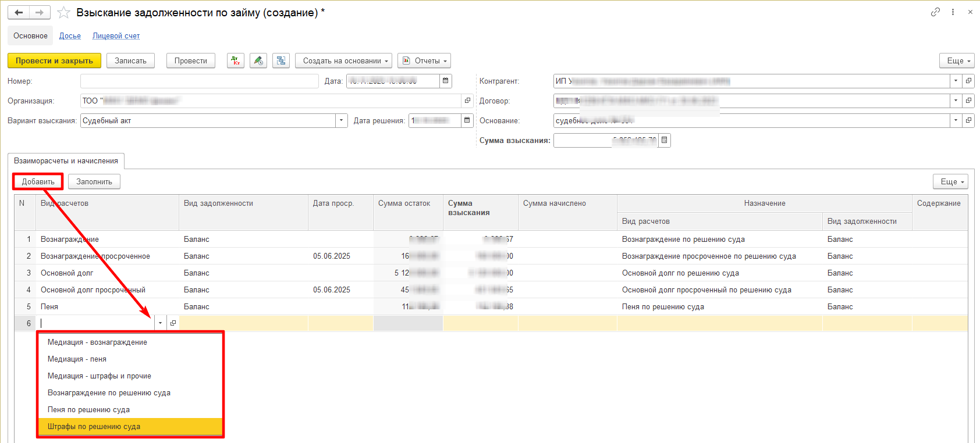Click dropdown arrow in row 6 cell
Viewport: 980px width, 443px height.
coord(160,323)
